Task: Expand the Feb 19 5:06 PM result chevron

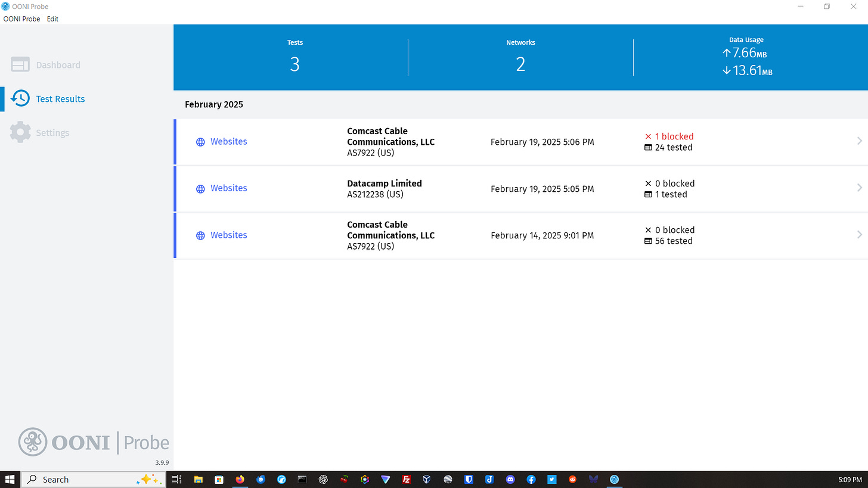Action: pyautogui.click(x=859, y=141)
